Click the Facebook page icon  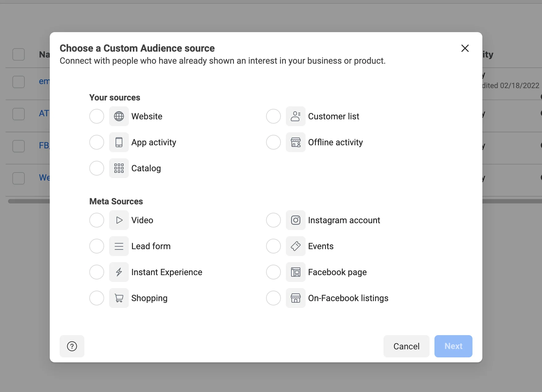click(x=296, y=272)
